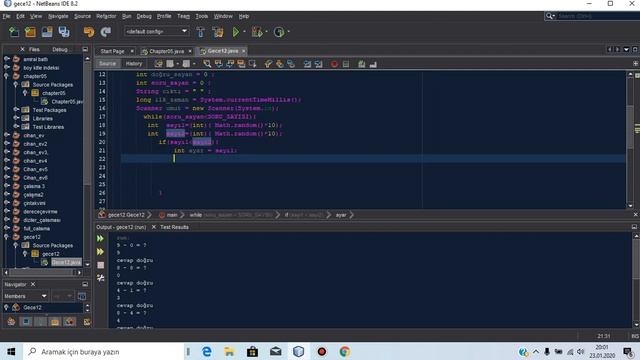The image size is (640, 360).
Task: Open Microsoft Store from the taskbar
Action: [x=252, y=351]
